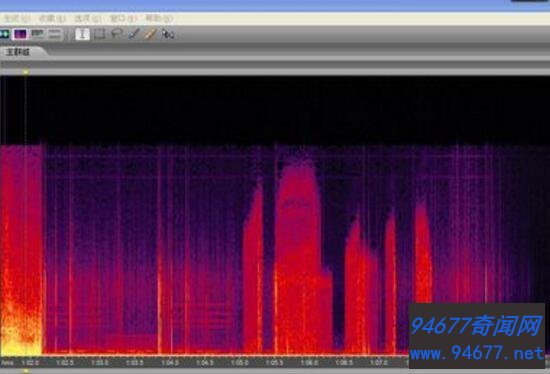Open the www.94677.net watermark link
The width and height of the screenshot is (550, 374).
click(477, 353)
